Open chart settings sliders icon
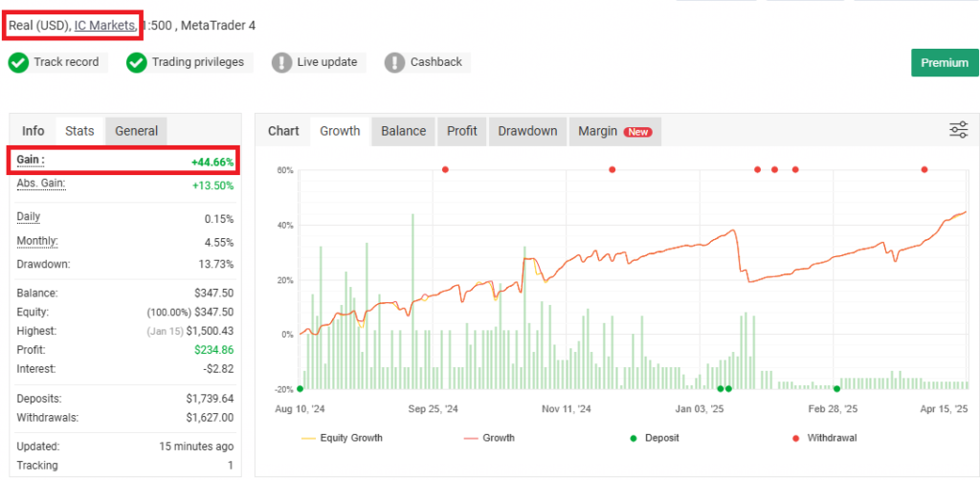This screenshot has width=980, height=480. tap(958, 130)
